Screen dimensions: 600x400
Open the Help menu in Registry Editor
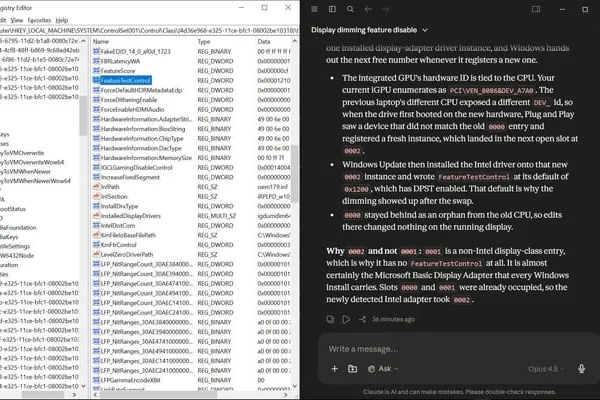pyautogui.click(x=62, y=20)
